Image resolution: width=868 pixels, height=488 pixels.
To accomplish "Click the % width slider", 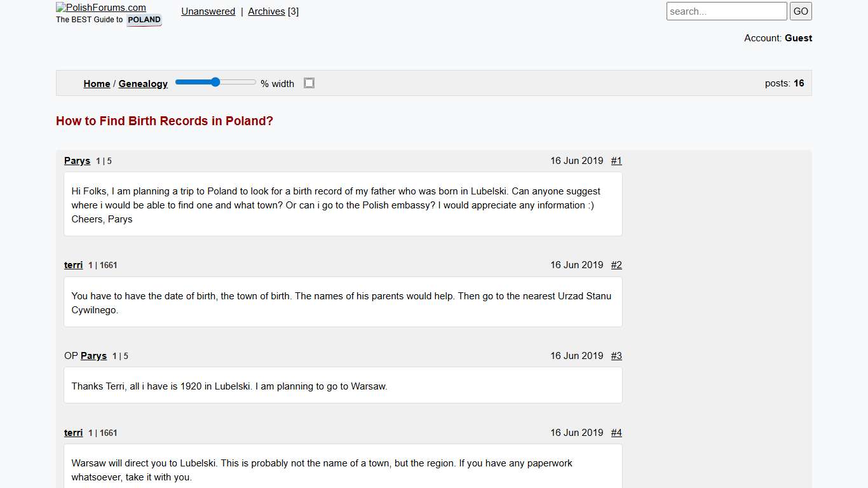I will pyautogui.click(x=215, y=83).
